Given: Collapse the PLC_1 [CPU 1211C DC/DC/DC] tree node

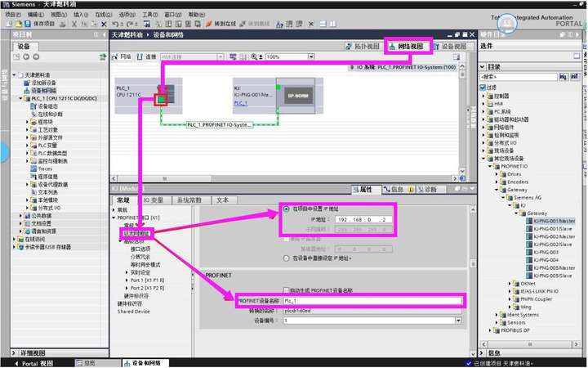Looking at the screenshot, I should 20,98.
